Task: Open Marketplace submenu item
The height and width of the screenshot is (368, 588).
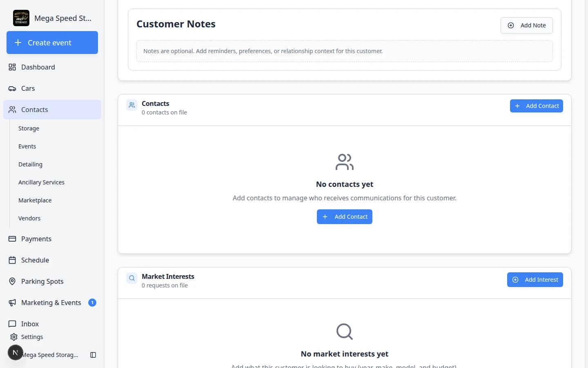Action: [35, 200]
